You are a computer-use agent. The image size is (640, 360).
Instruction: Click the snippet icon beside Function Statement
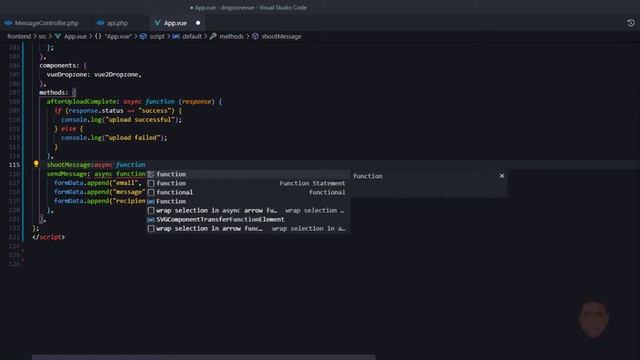(151, 183)
